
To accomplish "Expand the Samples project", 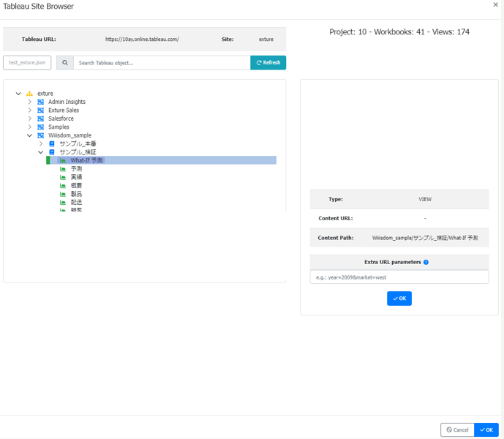I will [29, 127].
